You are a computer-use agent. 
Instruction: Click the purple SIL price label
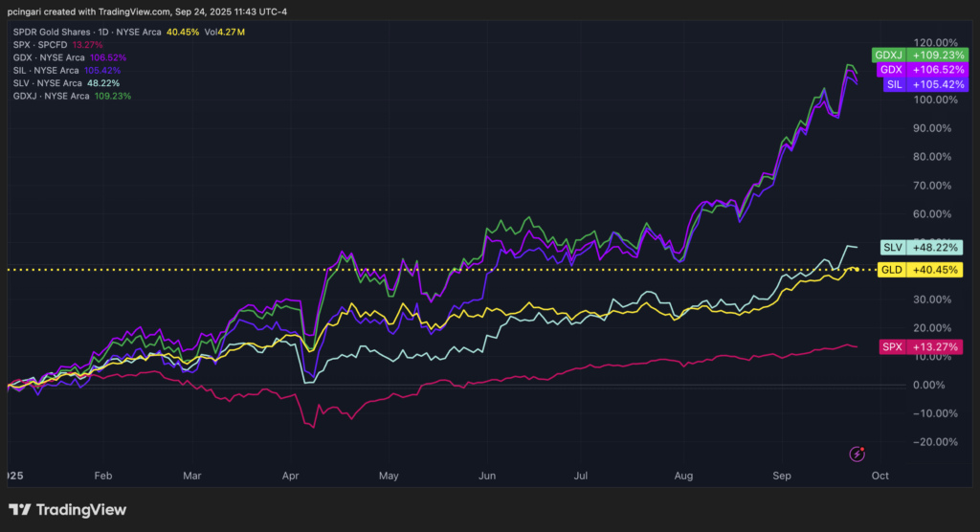tap(909, 84)
